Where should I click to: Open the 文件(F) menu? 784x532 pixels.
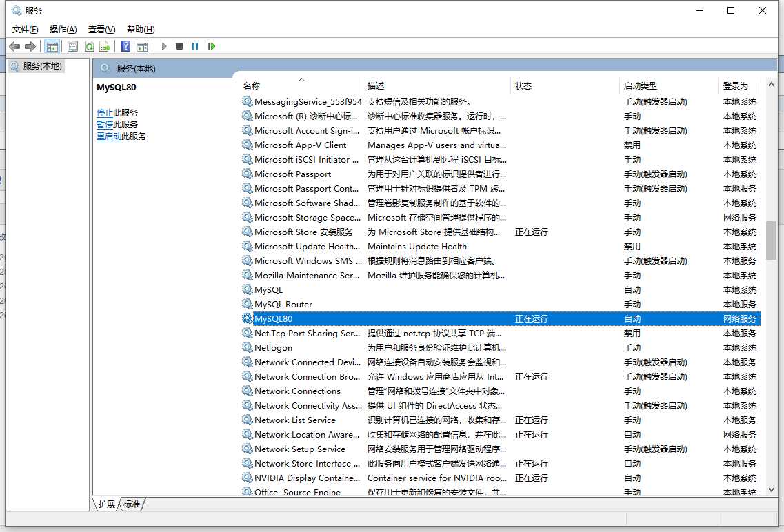coord(25,30)
